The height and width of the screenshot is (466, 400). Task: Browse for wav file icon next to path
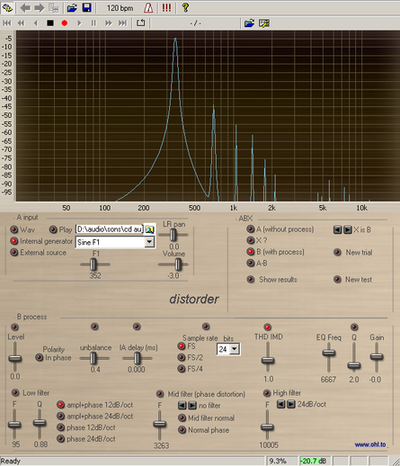tap(149, 230)
